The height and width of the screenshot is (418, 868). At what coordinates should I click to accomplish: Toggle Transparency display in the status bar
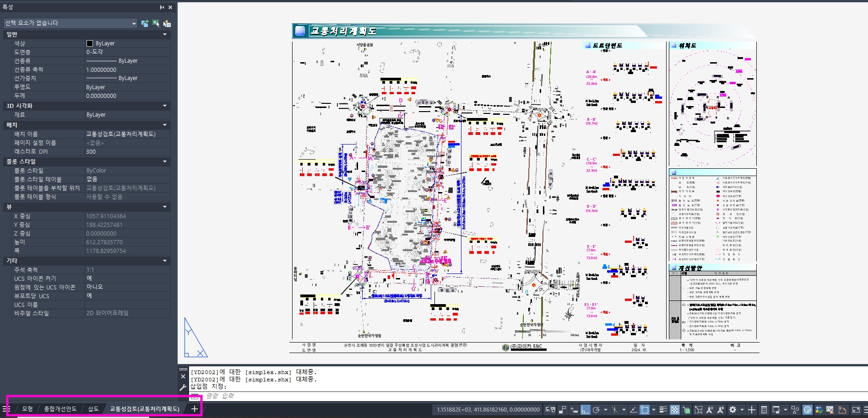click(x=675, y=410)
